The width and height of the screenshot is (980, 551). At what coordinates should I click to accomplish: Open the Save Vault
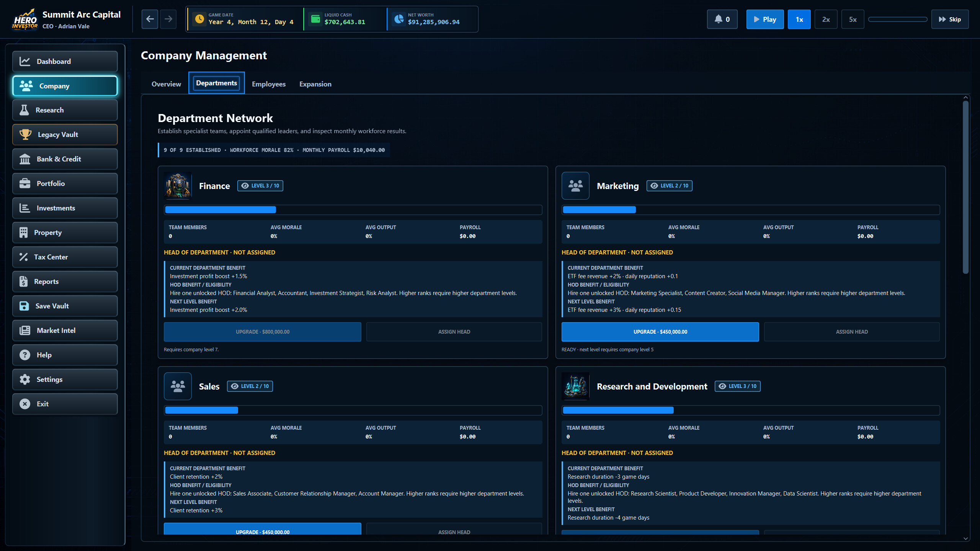point(65,306)
